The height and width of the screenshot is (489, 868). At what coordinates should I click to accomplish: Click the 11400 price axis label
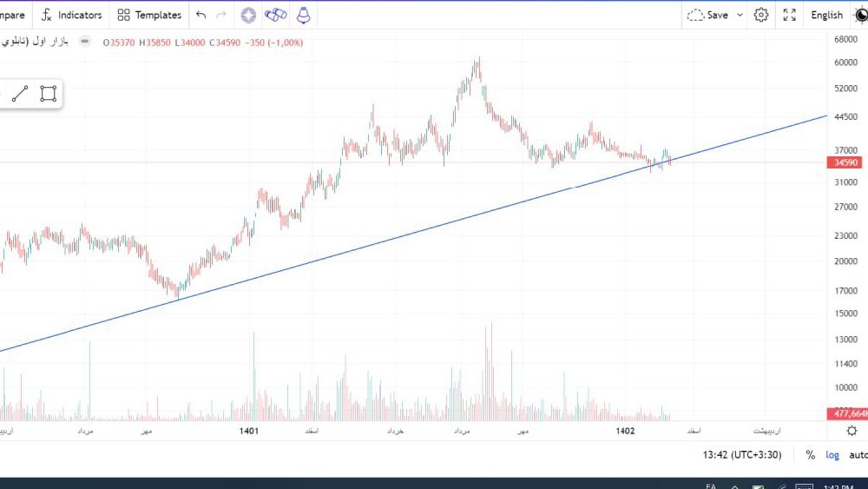pyautogui.click(x=845, y=364)
